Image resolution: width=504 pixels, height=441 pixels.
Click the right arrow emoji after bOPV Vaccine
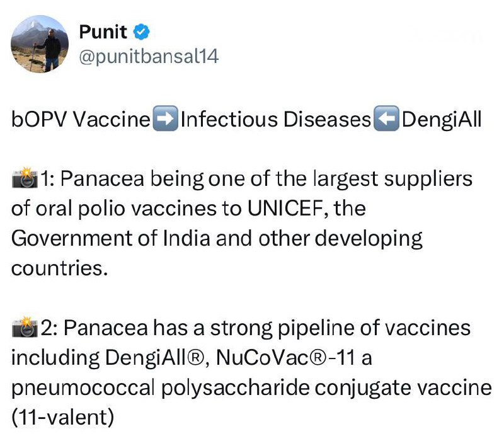coord(165,119)
